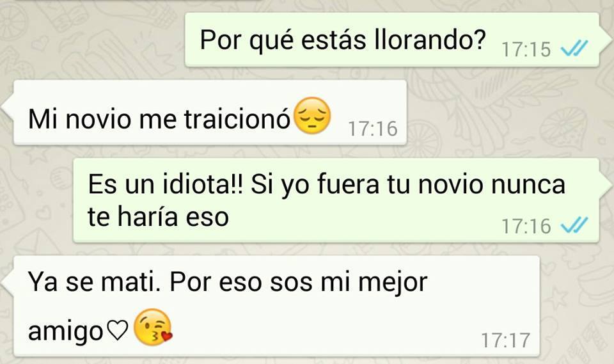Select the 'Mi novio me traicionó' message
614x364 pixels.
point(210,113)
